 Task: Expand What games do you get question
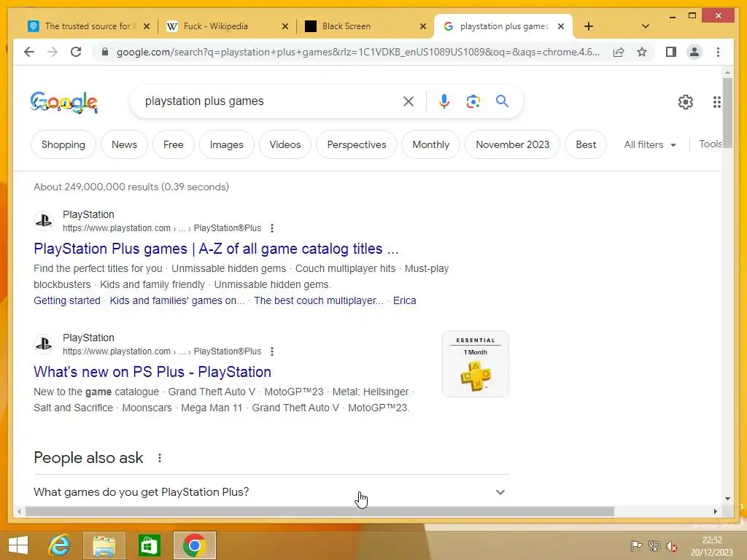[x=271, y=492]
